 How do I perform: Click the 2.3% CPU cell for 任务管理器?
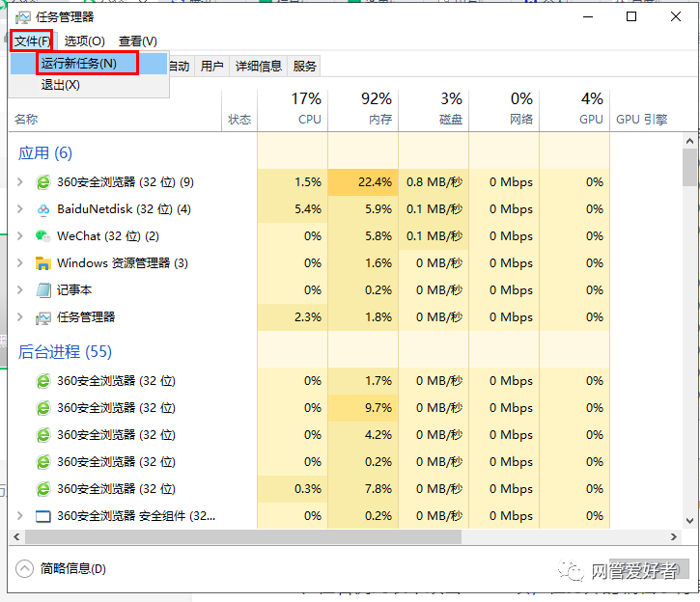[293, 317]
